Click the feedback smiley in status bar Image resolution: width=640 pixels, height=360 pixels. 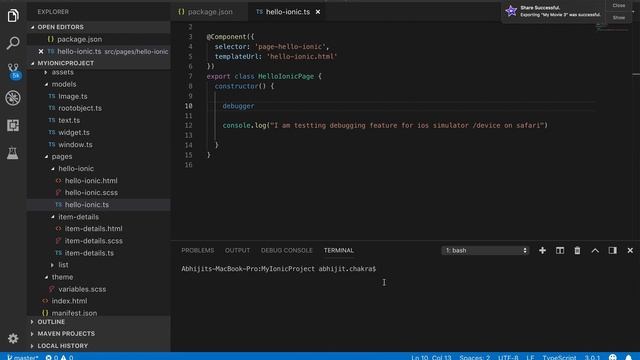click(613, 357)
